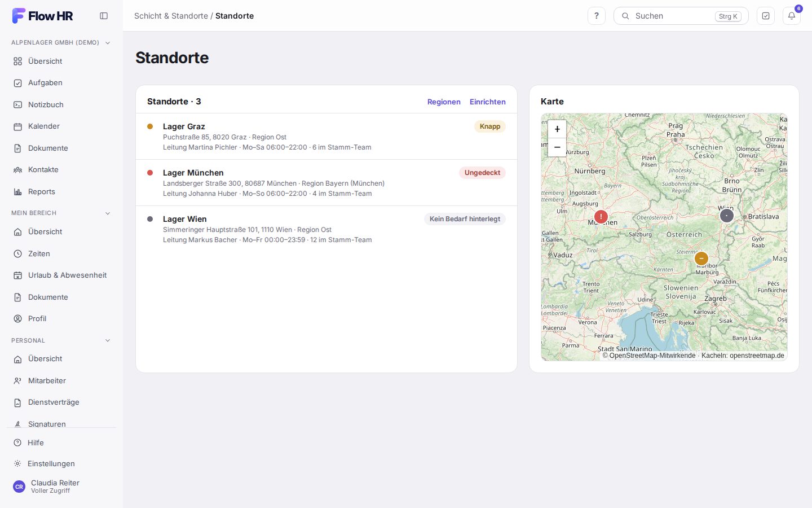Open Reports in the sidebar
Image resolution: width=812 pixels, height=508 pixels.
(61, 192)
